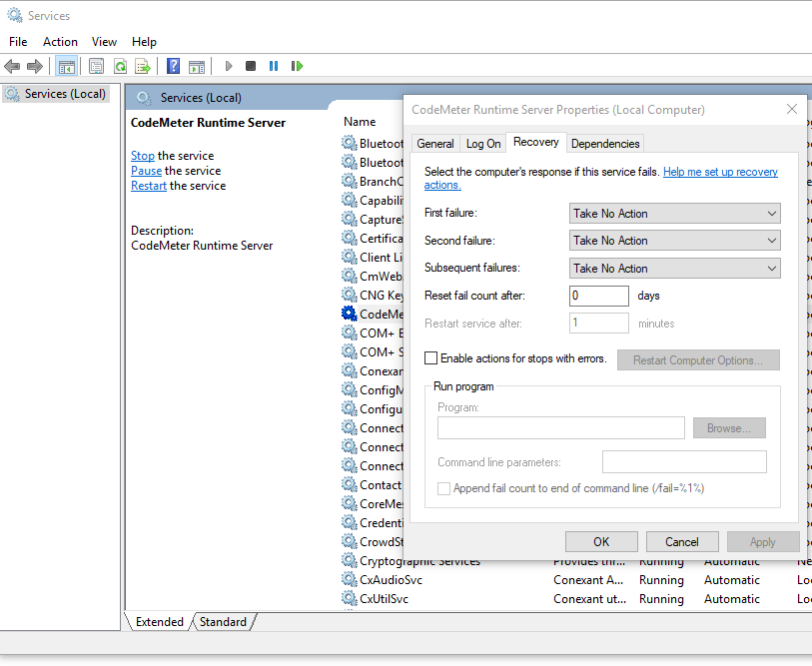The height and width of the screenshot is (666, 812).
Task: Click the Restart the service link
Action: [149, 186]
